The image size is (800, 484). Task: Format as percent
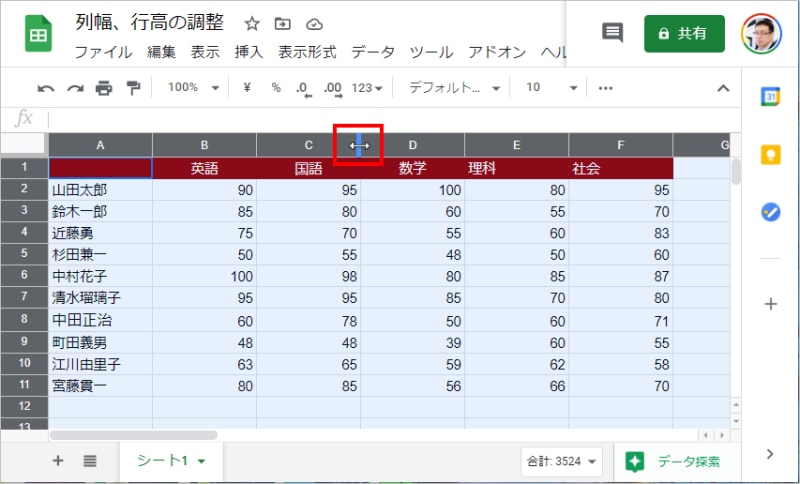[276, 88]
